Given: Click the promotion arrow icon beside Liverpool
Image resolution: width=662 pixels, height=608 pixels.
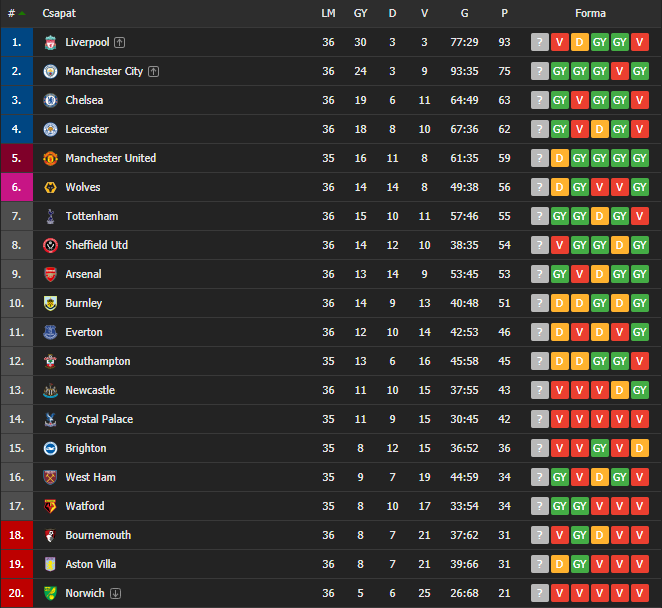Looking at the screenshot, I should click(119, 42).
